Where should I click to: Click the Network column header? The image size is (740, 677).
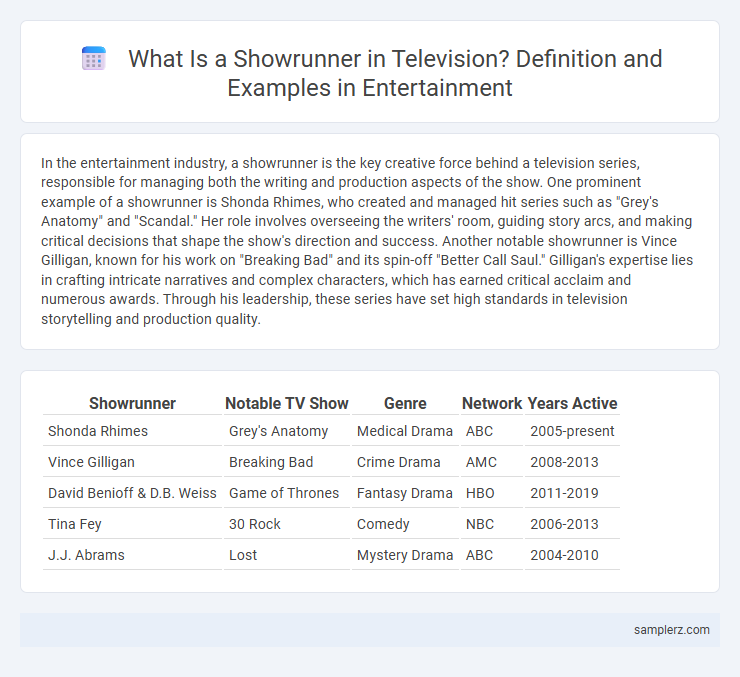492,403
